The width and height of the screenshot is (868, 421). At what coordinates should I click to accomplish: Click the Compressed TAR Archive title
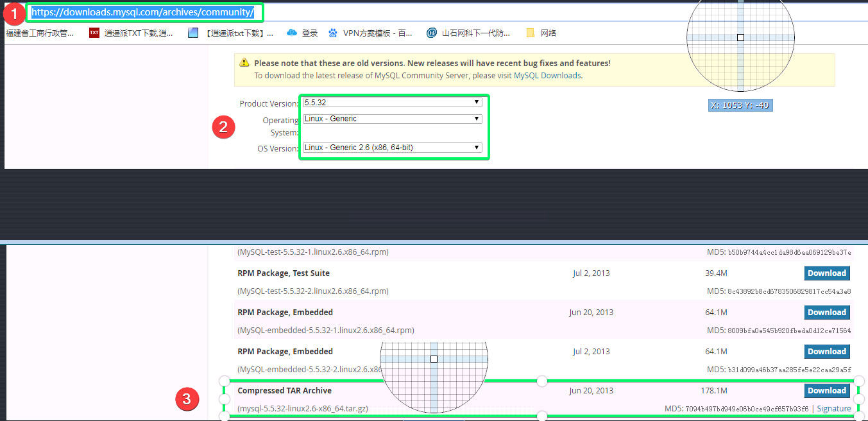[284, 390]
